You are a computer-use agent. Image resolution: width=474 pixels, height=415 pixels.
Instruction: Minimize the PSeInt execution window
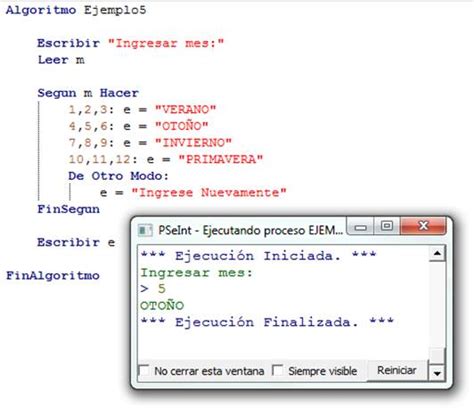coord(360,227)
